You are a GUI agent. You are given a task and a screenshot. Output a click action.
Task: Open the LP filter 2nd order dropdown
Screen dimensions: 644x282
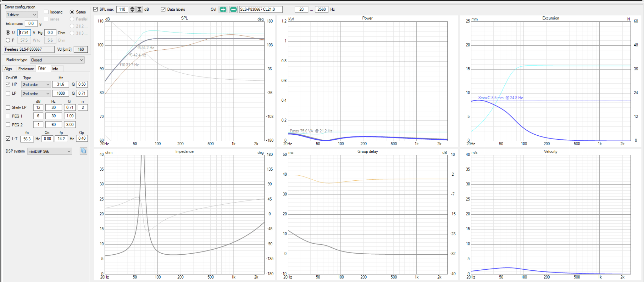point(36,94)
